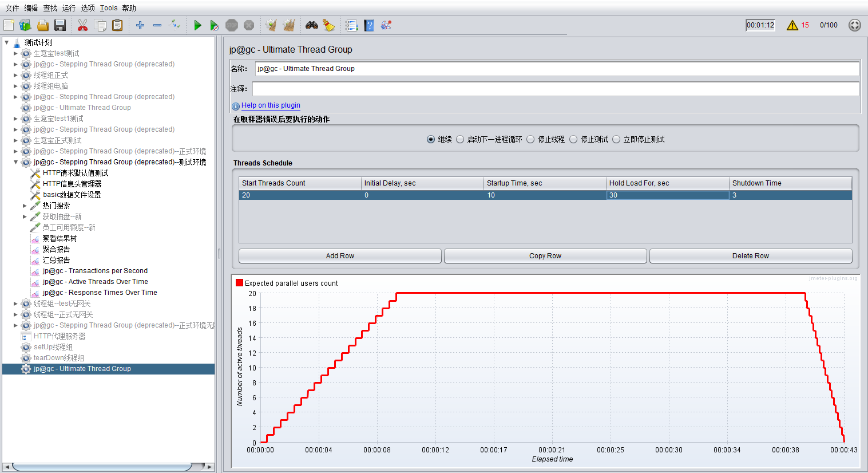Open the 查找 menu
The height and width of the screenshot is (473, 868).
[50, 8]
